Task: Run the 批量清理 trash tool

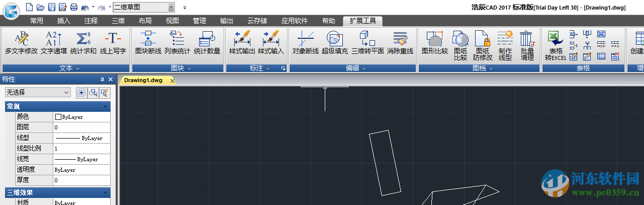Action: [527, 46]
